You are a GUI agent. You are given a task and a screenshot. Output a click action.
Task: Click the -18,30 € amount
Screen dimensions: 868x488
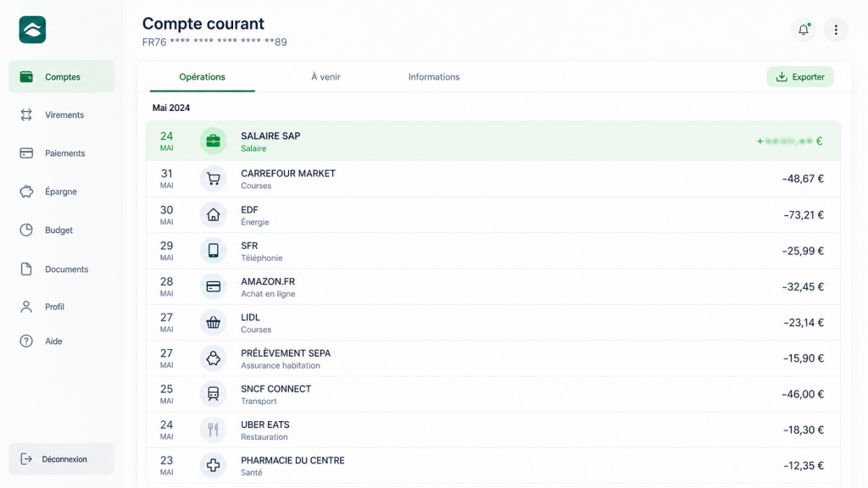pyautogui.click(x=804, y=430)
